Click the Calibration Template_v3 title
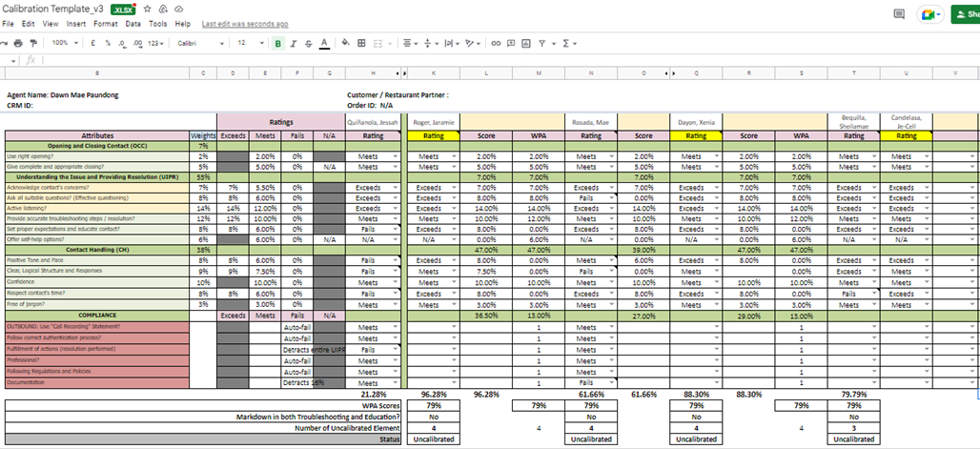980x449 pixels. point(53,10)
